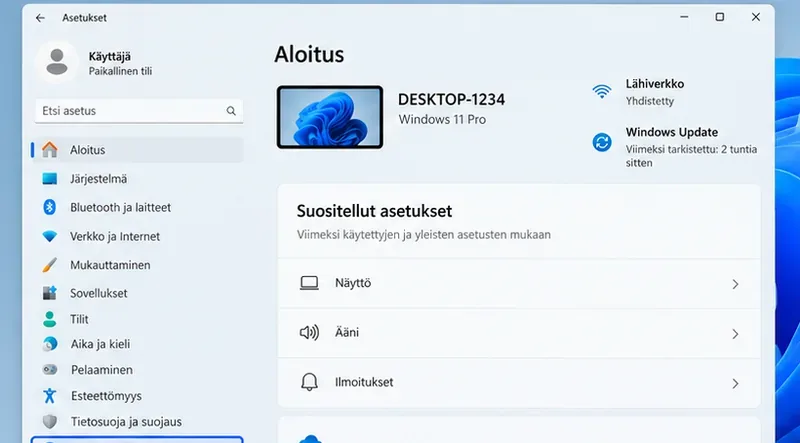Maximize the Asetukset window
The height and width of the screenshot is (443, 800).
coord(719,17)
